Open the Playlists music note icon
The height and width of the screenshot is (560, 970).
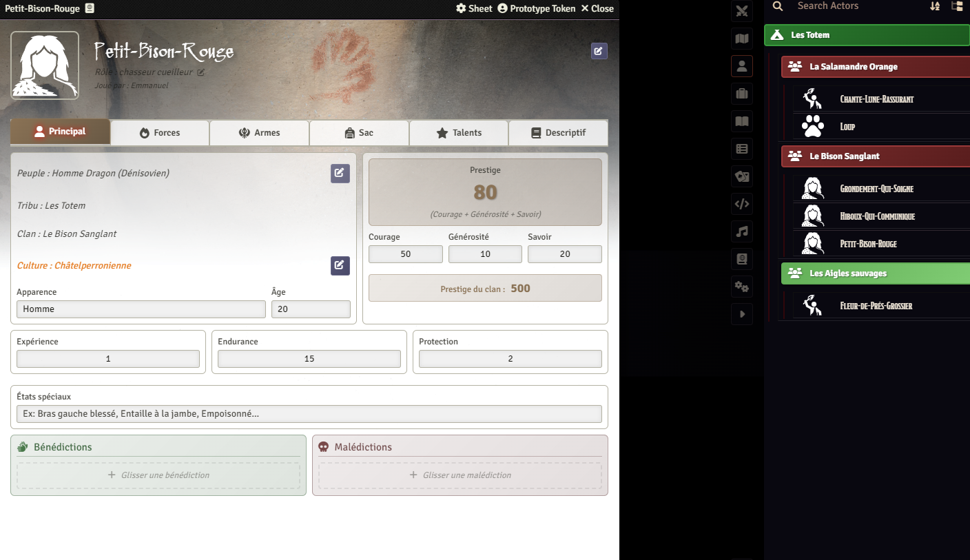tap(741, 231)
